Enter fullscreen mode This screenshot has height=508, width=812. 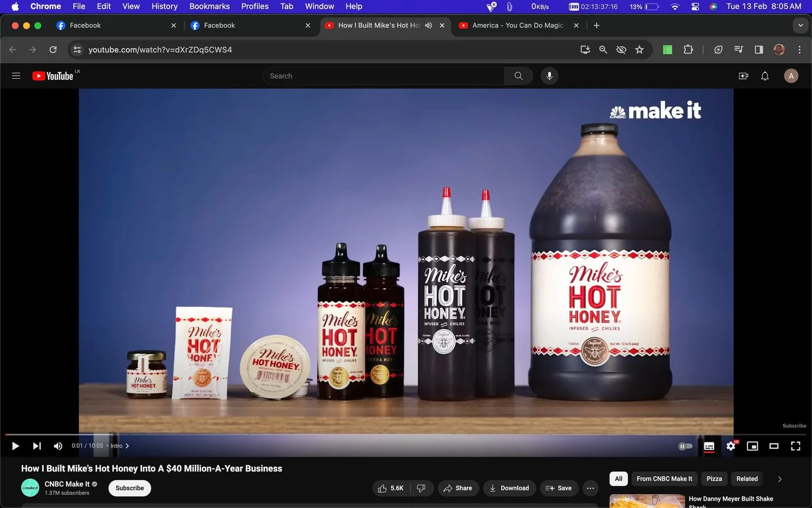click(796, 446)
